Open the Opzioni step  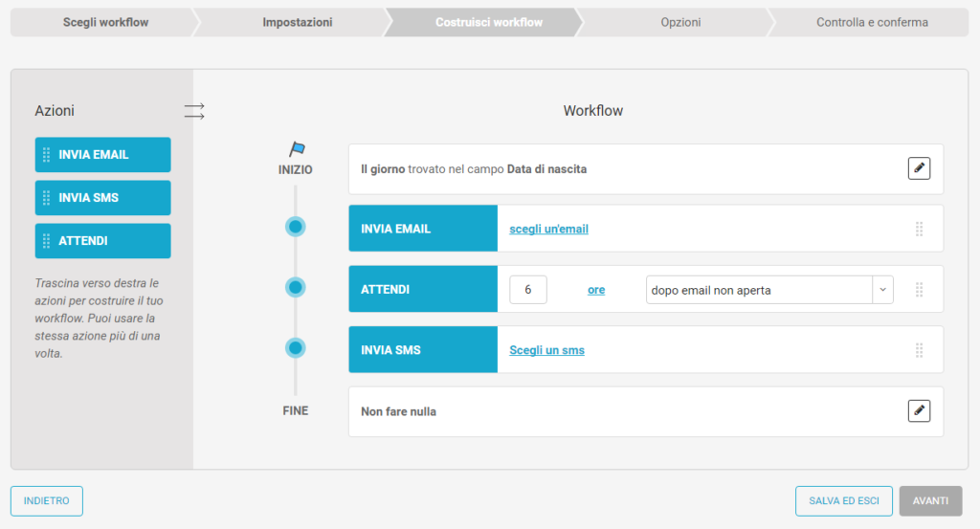680,22
